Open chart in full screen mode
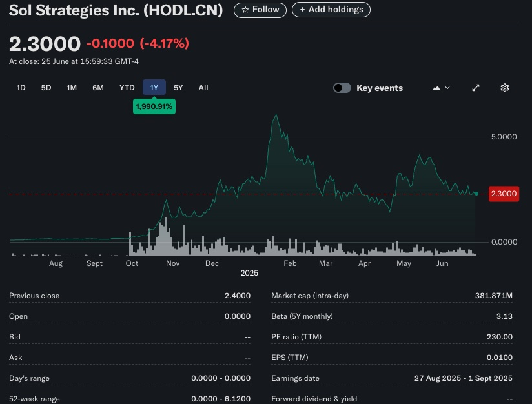This screenshot has width=532, height=404. coord(476,88)
